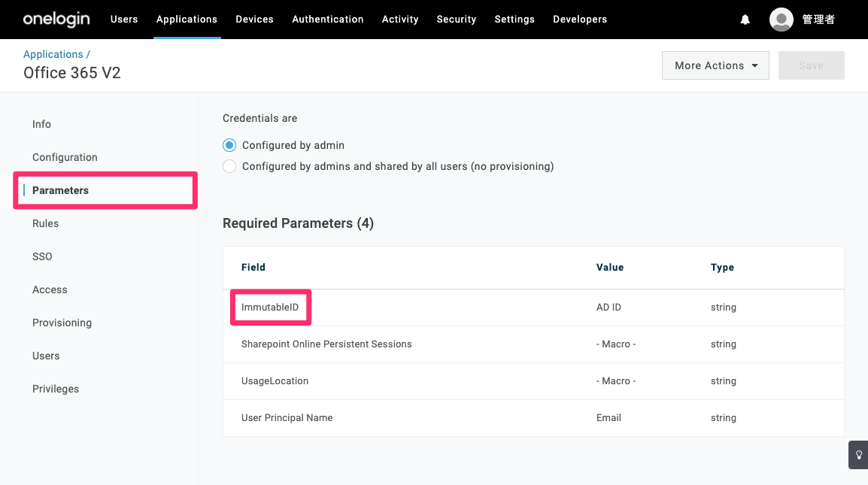Follow the Applications breadcrumb link
This screenshot has height=485, width=868.
(53, 54)
